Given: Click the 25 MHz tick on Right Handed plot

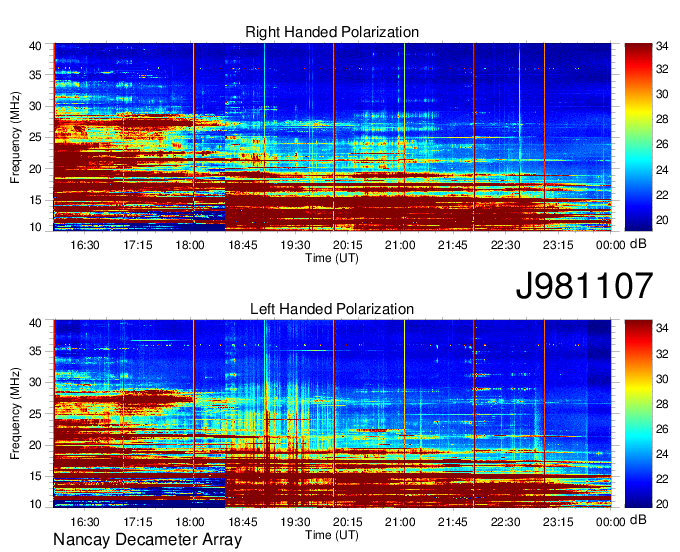Looking at the screenshot, I should pos(35,137).
